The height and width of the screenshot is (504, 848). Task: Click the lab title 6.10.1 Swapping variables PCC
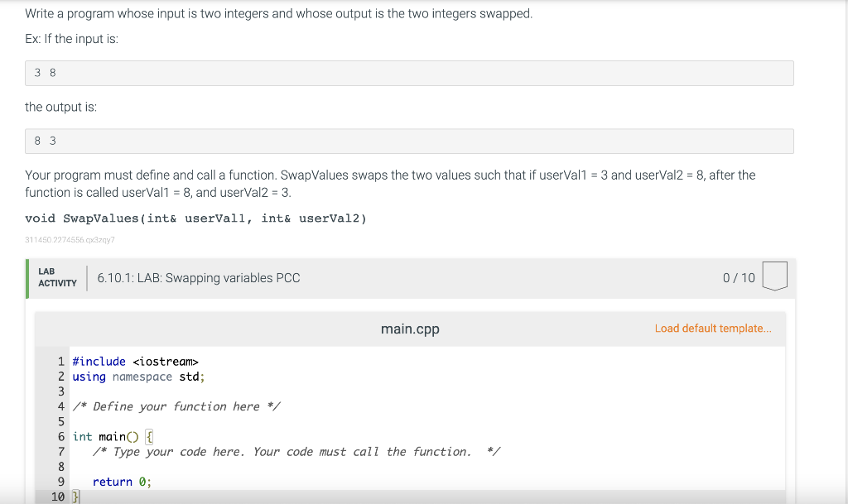coord(198,278)
